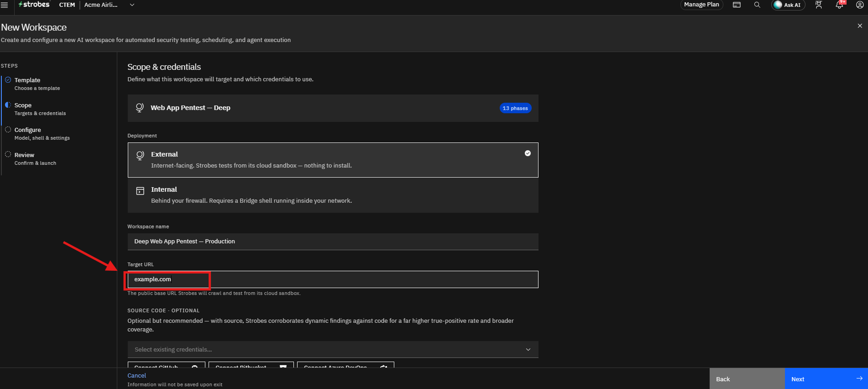The height and width of the screenshot is (389, 868).
Task: Click the Strobes logo
Action: tap(34, 5)
